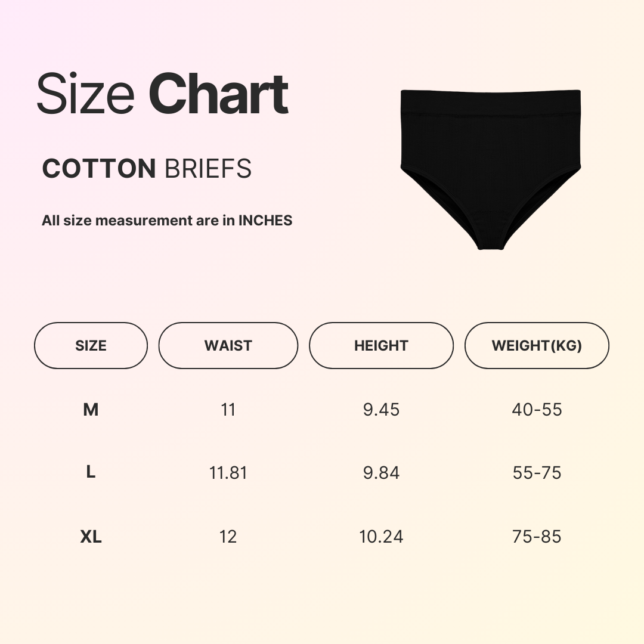
Task: Click weight range 55-75 for size L
Action: 537,473
